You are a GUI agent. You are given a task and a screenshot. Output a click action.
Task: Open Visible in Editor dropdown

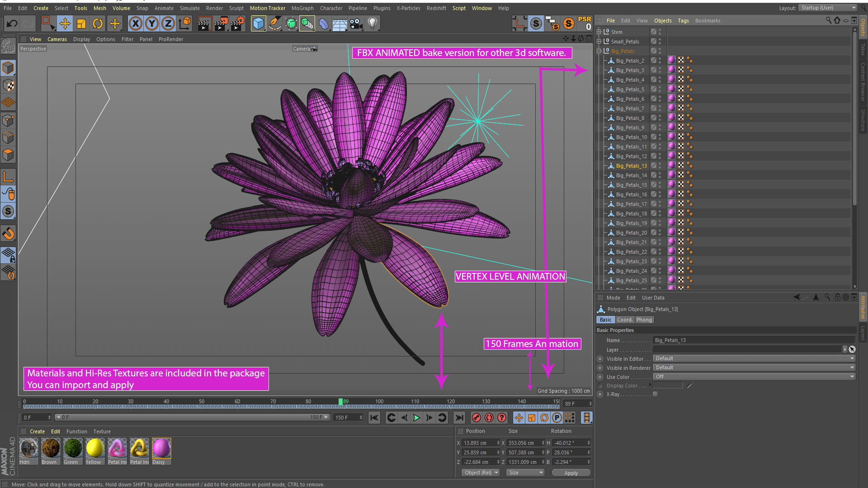(754, 358)
